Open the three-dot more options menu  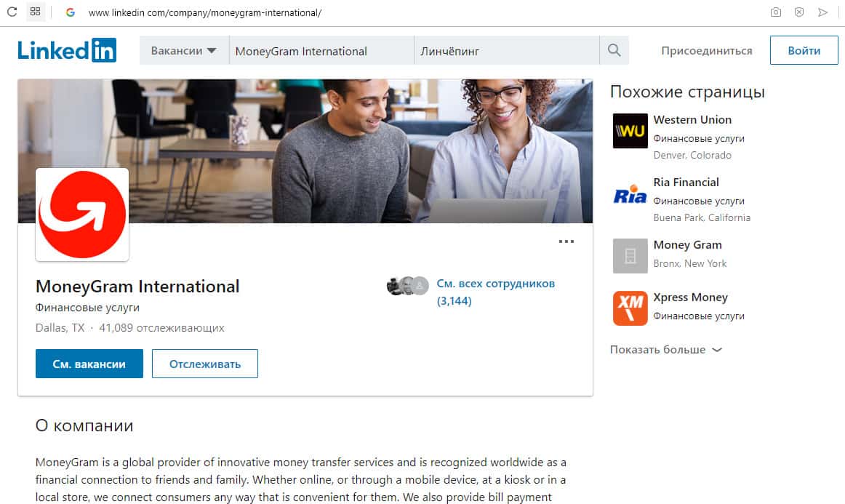click(566, 241)
